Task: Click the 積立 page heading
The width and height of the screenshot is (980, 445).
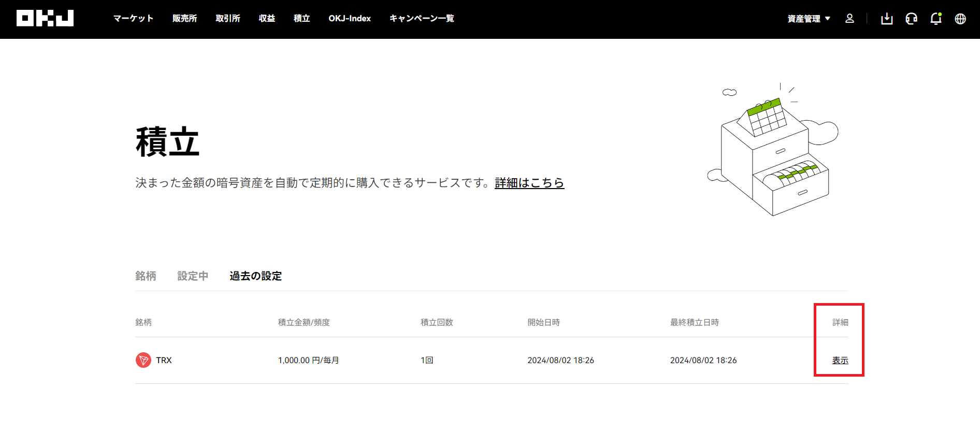Action: click(167, 142)
